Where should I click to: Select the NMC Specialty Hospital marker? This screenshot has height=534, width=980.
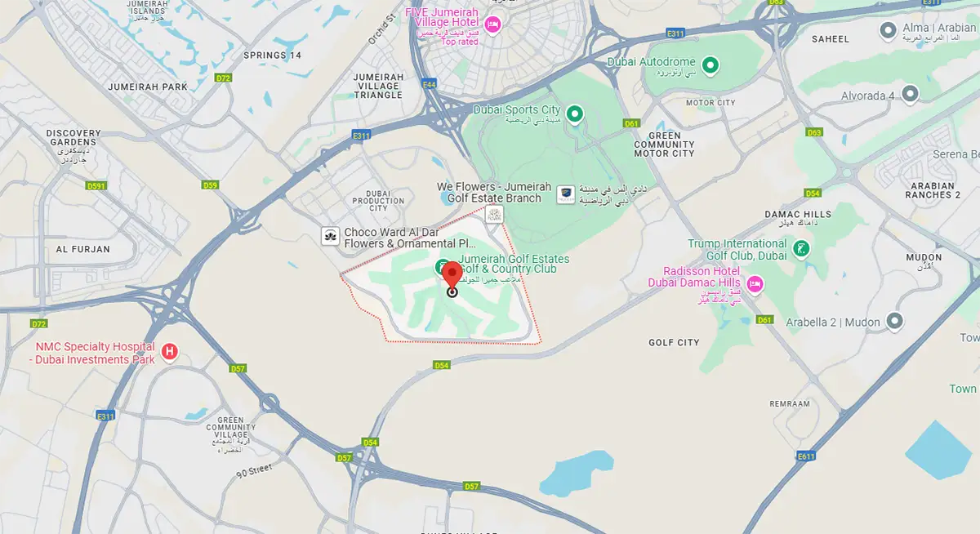(170, 352)
